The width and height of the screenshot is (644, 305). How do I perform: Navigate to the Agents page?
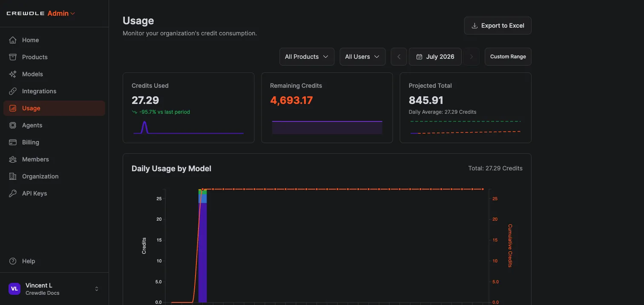pyautogui.click(x=54, y=125)
